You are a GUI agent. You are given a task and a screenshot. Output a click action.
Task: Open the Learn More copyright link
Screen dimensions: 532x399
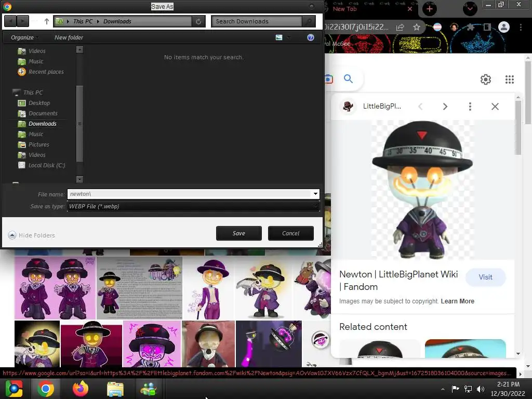tap(457, 301)
